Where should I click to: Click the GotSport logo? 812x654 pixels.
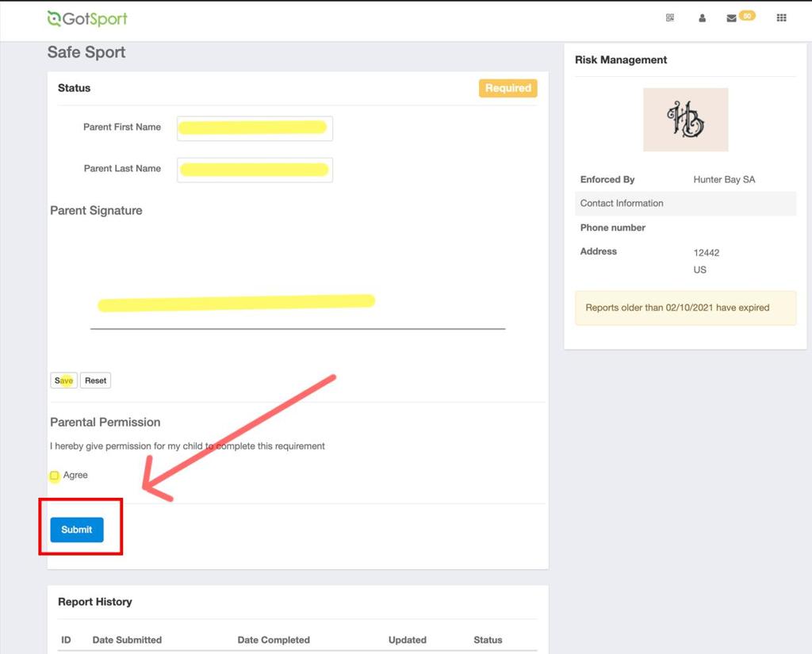(87, 19)
